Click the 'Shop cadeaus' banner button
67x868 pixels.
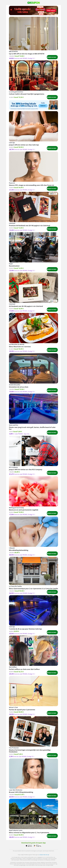click(x=51, y=10)
